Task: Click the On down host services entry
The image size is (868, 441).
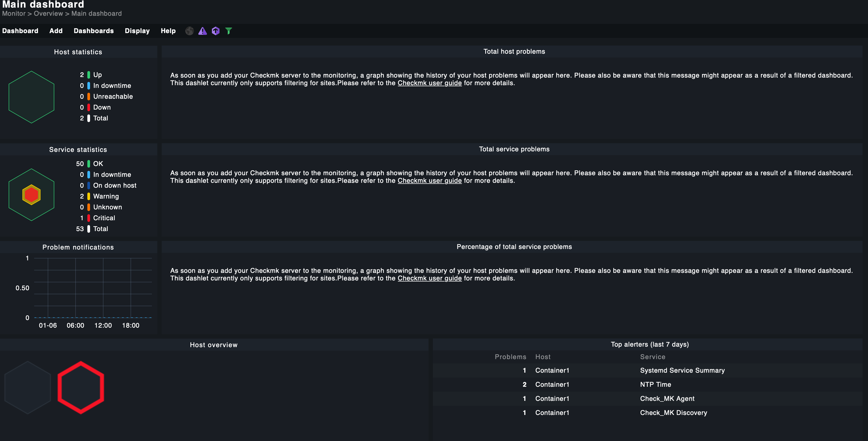Action: (108, 185)
